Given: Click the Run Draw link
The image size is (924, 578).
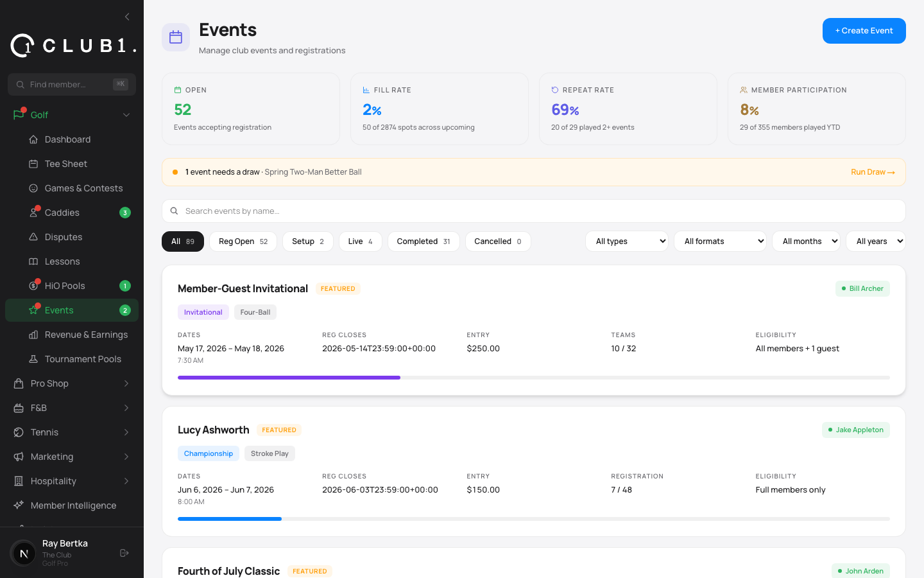Looking at the screenshot, I should point(873,172).
